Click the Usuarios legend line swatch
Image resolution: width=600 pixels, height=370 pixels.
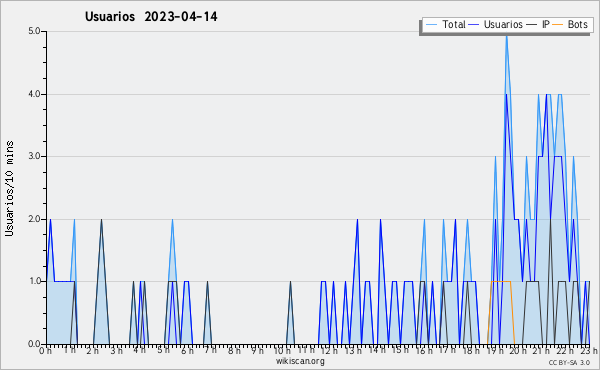point(474,25)
